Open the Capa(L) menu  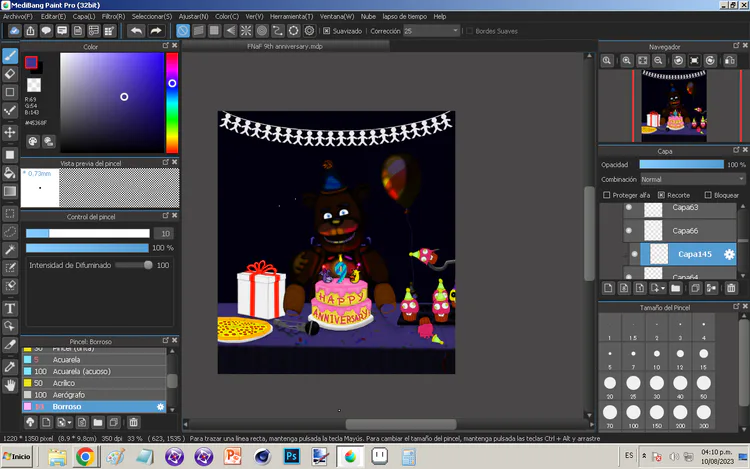pos(84,16)
